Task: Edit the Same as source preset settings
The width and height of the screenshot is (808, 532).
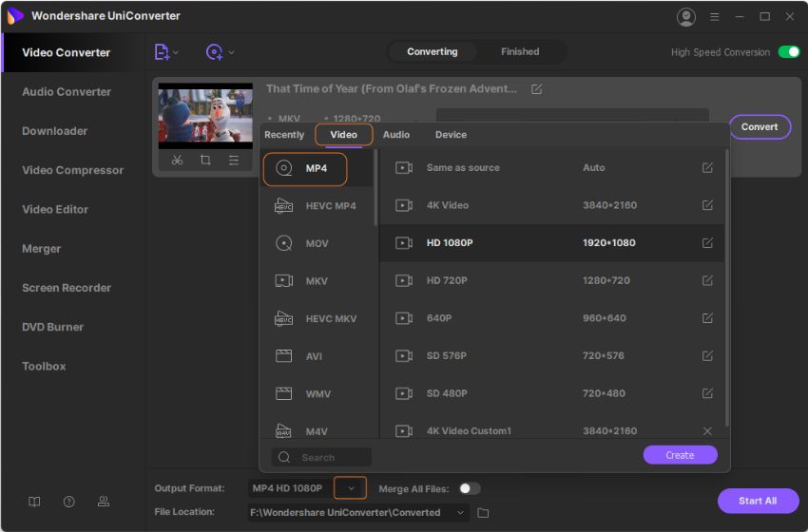Action: (707, 168)
